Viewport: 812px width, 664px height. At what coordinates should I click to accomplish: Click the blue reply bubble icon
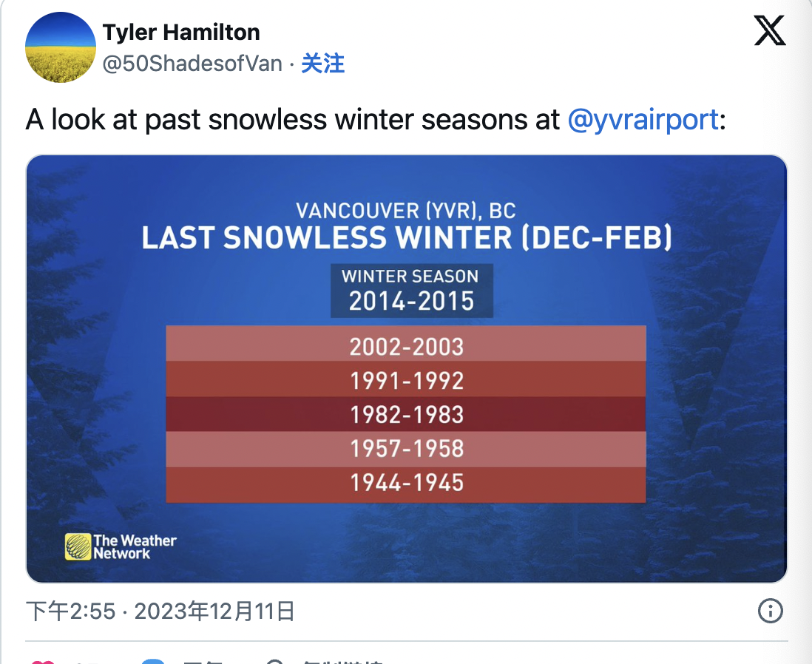[153, 661]
